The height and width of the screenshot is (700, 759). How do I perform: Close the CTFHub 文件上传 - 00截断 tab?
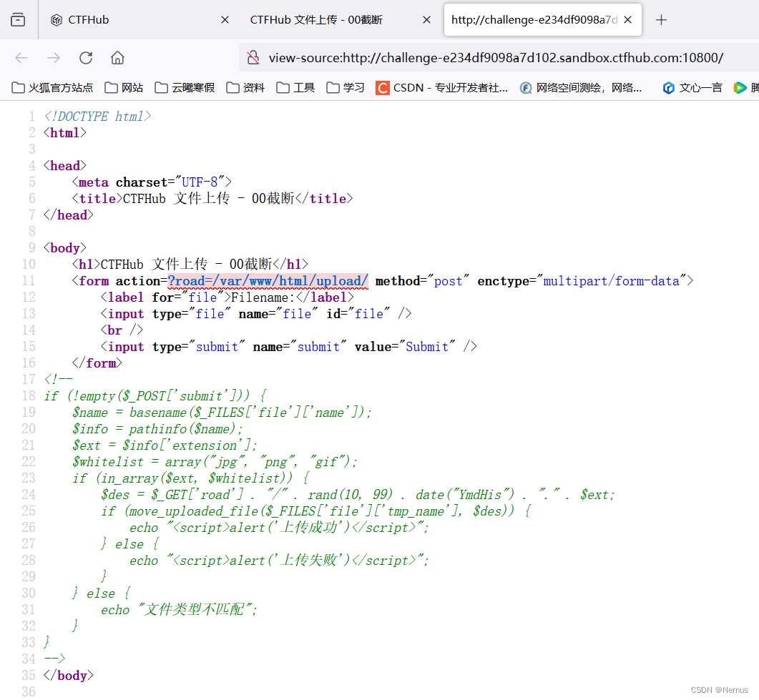pyautogui.click(x=426, y=20)
